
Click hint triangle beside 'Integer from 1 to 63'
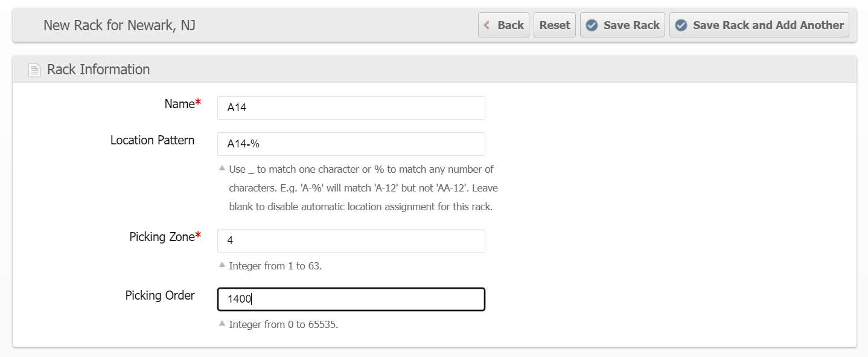click(222, 265)
